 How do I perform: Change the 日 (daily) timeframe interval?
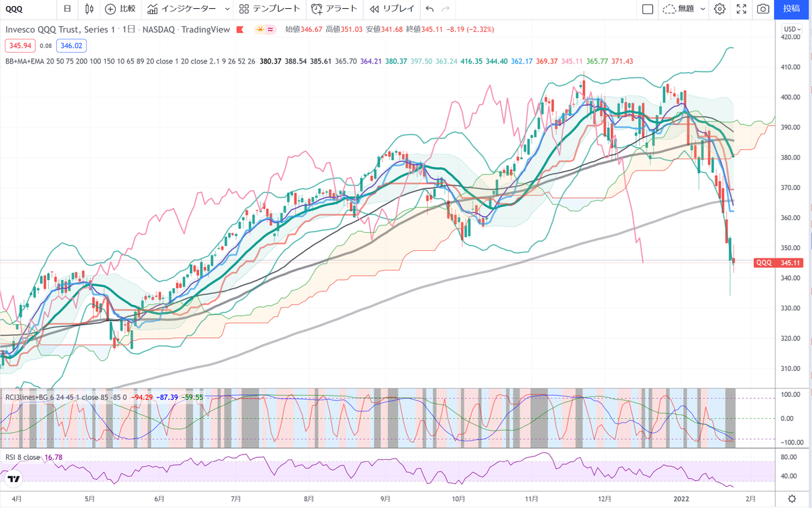pos(66,9)
